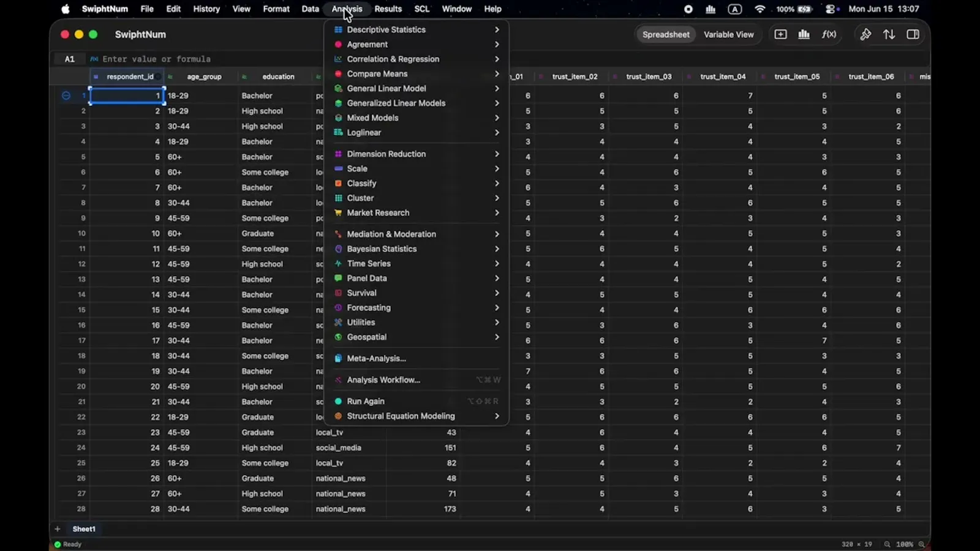Viewport: 980px width, 551px height.
Task: Select the Sheet1 tab
Action: pyautogui.click(x=84, y=529)
